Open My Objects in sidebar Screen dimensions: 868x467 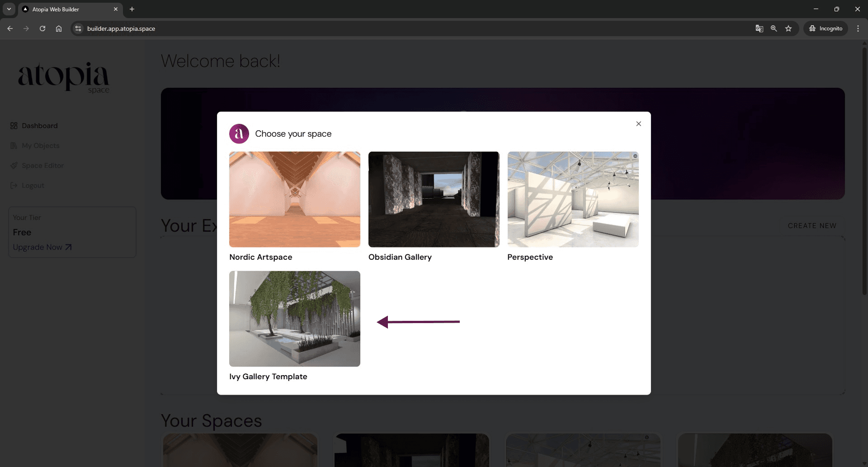click(35, 146)
